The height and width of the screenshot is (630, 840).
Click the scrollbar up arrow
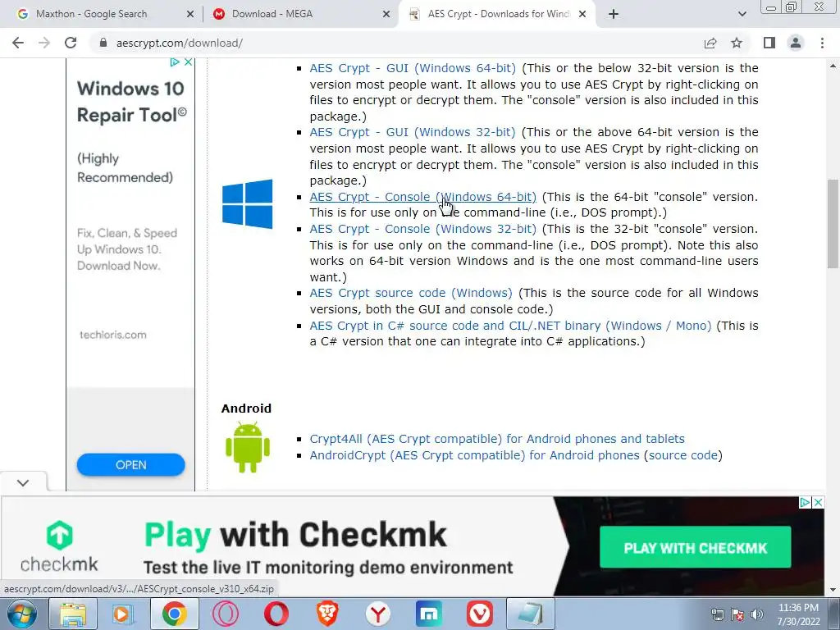coord(833,66)
